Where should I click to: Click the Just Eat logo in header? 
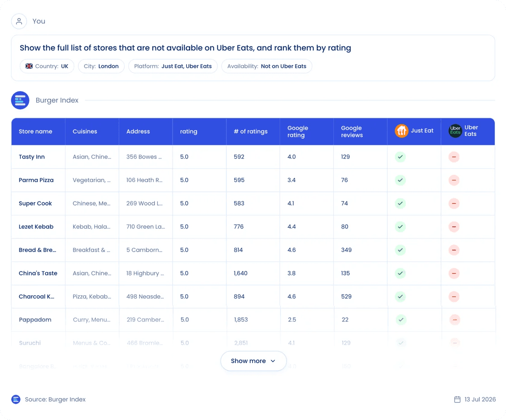pos(402,131)
